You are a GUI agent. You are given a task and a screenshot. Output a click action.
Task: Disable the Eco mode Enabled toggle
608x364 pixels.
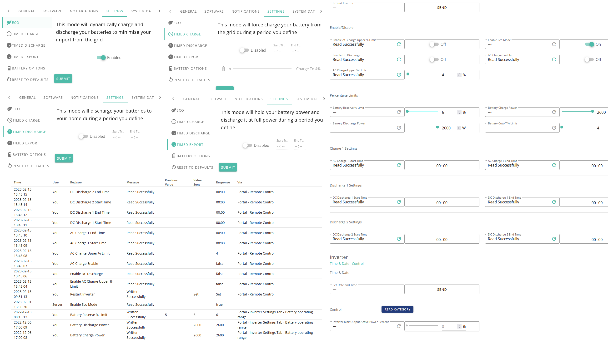tap(101, 58)
